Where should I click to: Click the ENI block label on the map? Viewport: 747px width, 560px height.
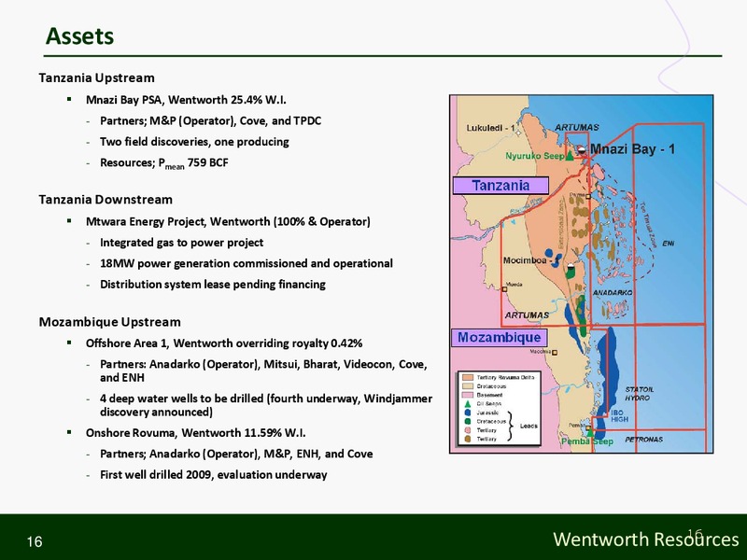668,244
